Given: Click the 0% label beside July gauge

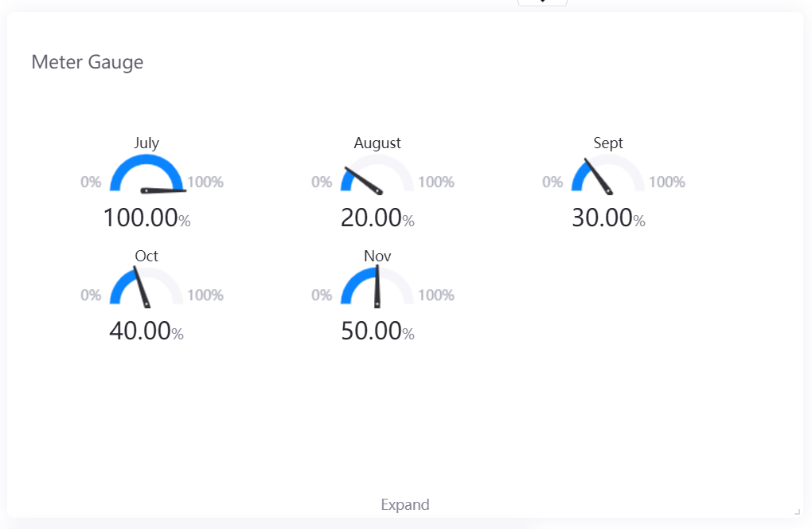Looking at the screenshot, I should point(92,182).
